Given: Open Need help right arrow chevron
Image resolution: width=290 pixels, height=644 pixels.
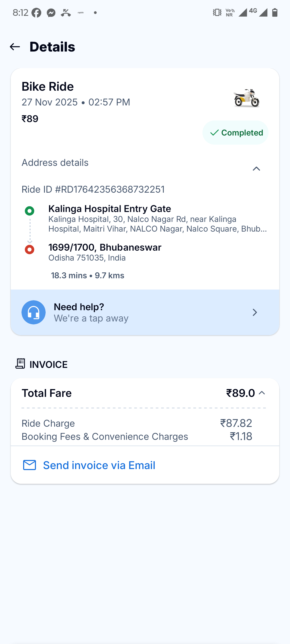Looking at the screenshot, I should (x=255, y=312).
